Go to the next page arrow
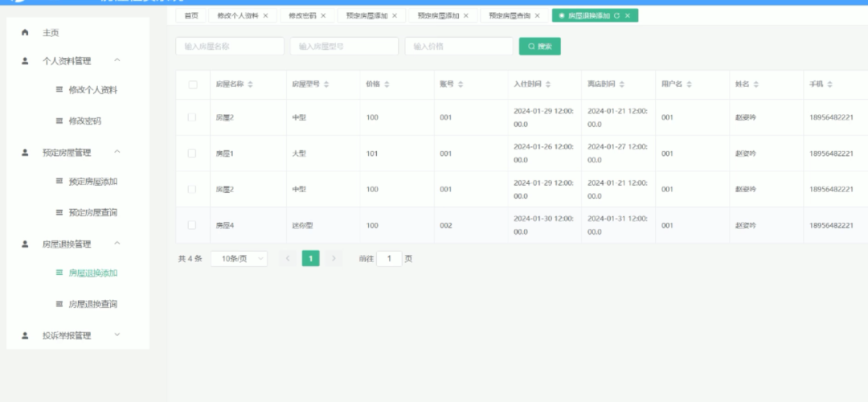This screenshot has width=868, height=402. (334, 259)
